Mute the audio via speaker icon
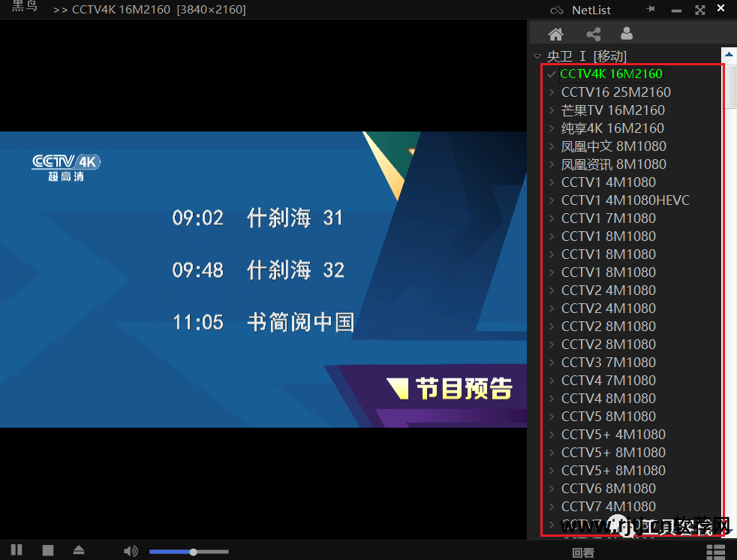The height and width of the screenshot is (560, 737). click(x=131, y=551)
